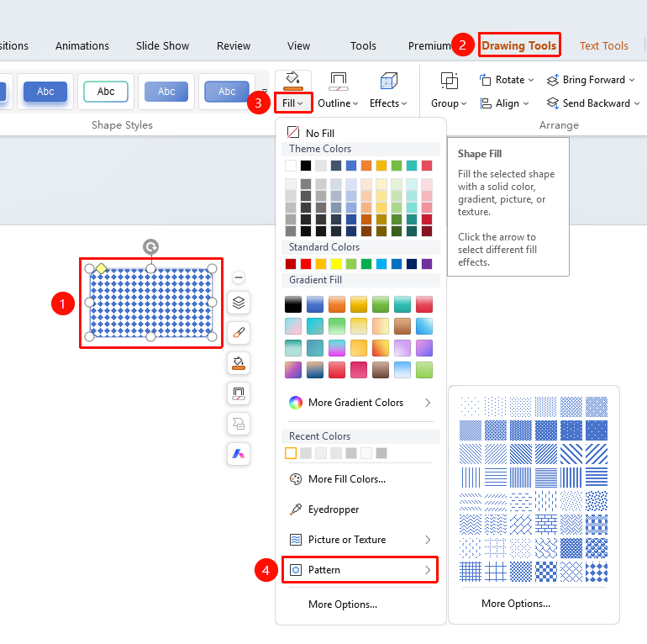Select the Eyedropper menu item
This screenshot has height=644, width=647.
point(361,509)
